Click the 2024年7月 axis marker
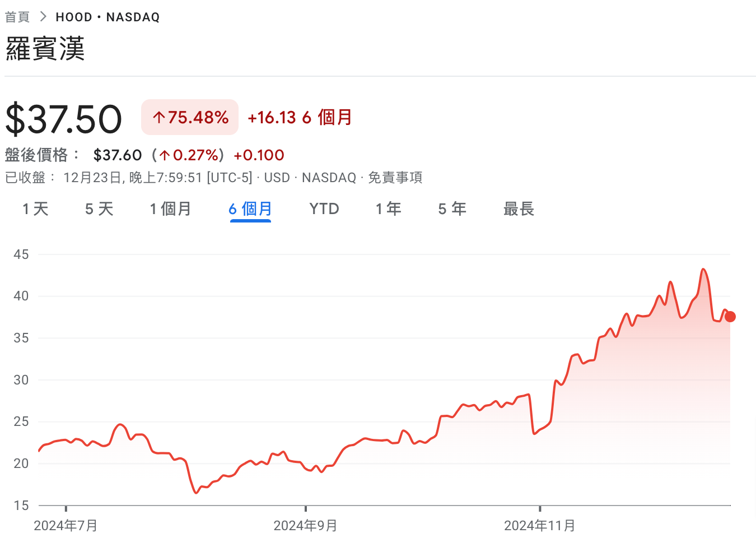 pyautogui.click(x=66, y=525)
